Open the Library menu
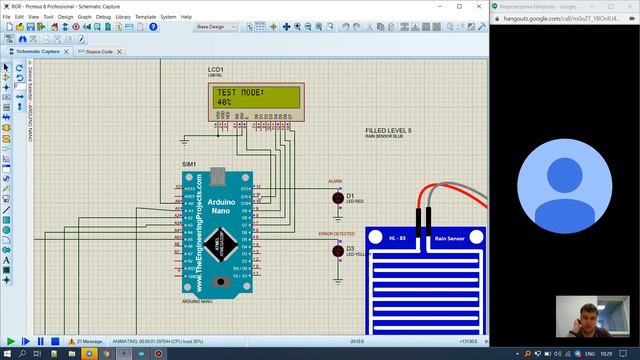Screen dimensions: 640x360 coord(123,17)
